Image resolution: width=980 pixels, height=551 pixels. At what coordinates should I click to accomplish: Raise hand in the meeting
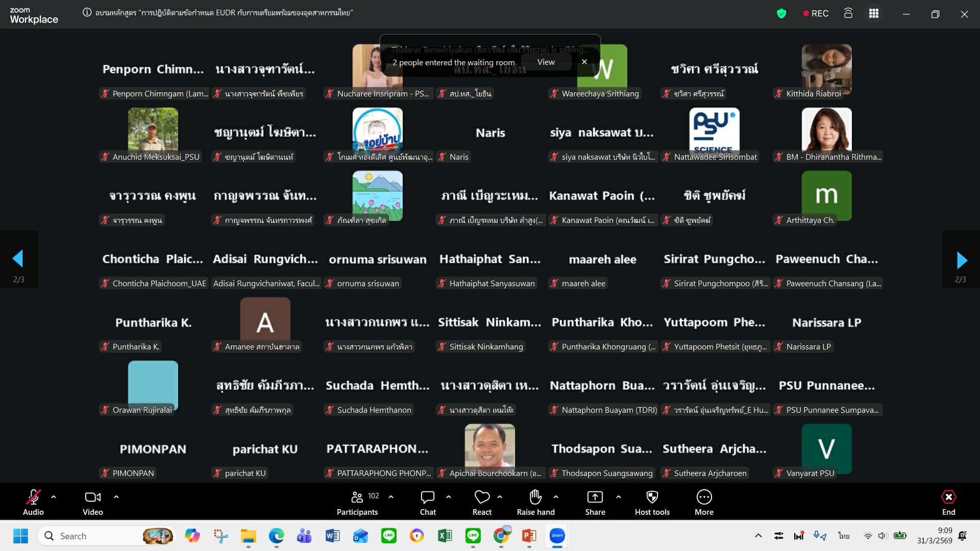click(535, 503)
